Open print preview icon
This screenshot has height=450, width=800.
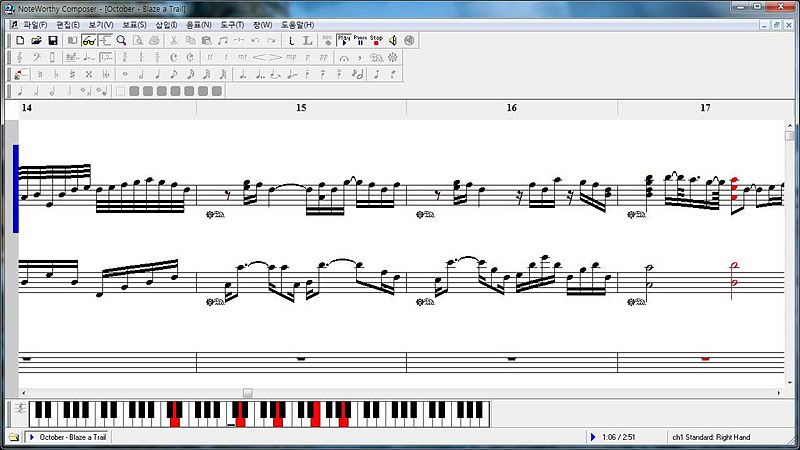138,40
